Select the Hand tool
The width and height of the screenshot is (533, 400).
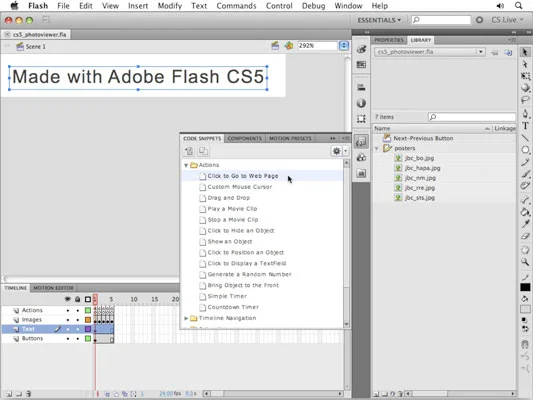[x=525, y=250]
